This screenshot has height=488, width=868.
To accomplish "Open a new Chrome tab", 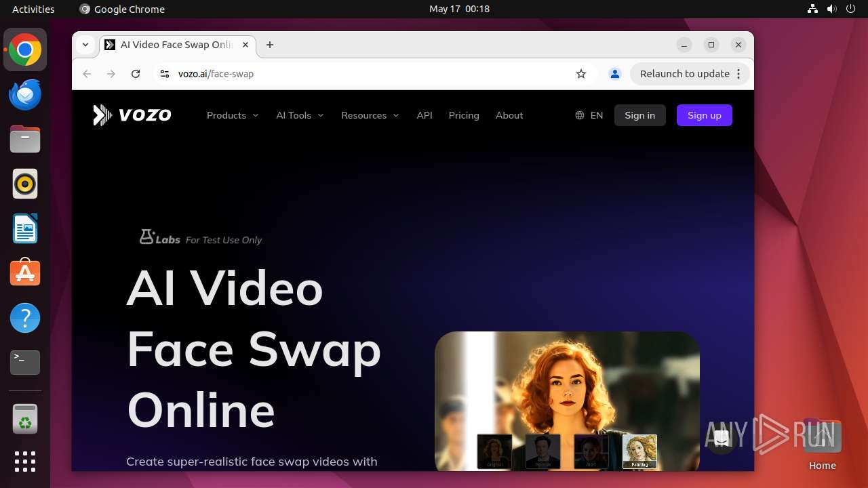I will [x=270, y=45].
